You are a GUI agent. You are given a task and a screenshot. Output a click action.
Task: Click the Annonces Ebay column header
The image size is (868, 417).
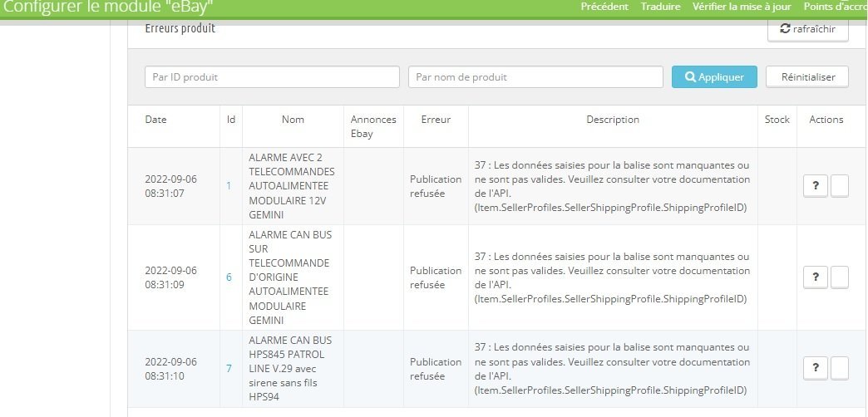tap(373, 126)
